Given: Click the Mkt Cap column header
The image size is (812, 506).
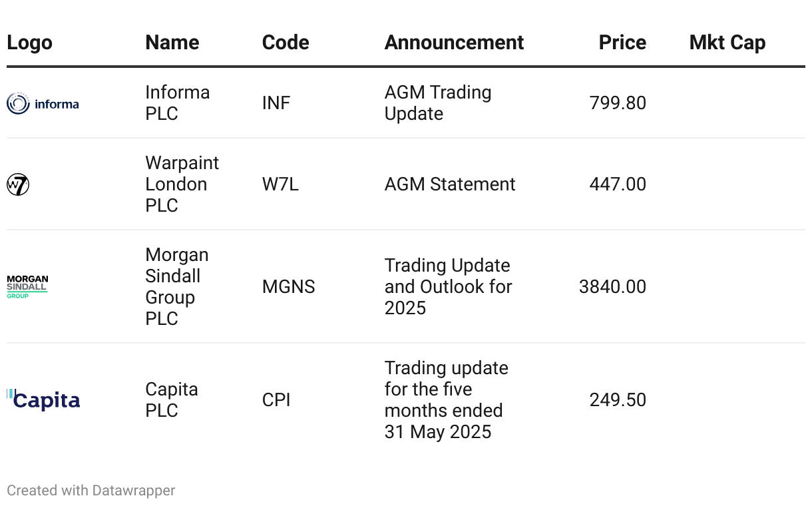Looking at the screenshot, I should [x=727, y=43].
